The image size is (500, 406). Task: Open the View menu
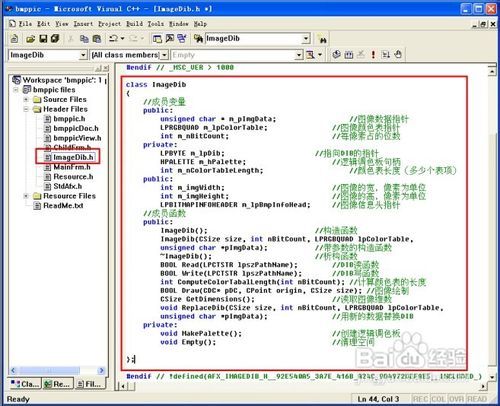pos(62,24)
